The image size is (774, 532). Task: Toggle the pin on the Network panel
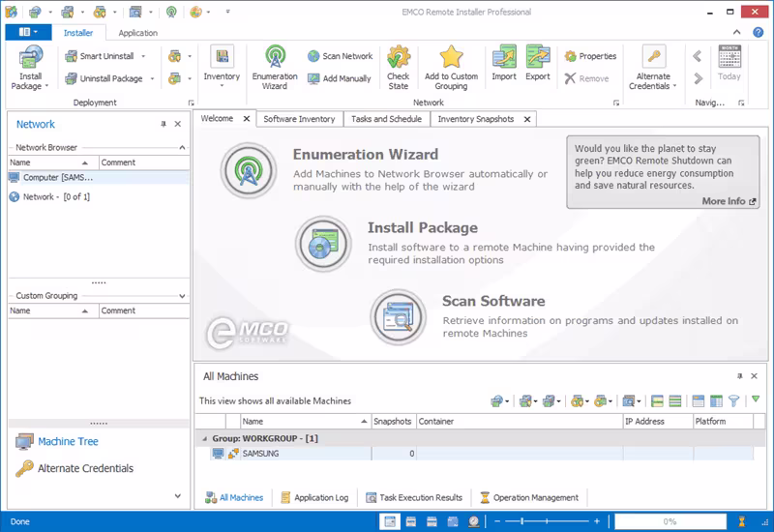click(x=164, y=124)
